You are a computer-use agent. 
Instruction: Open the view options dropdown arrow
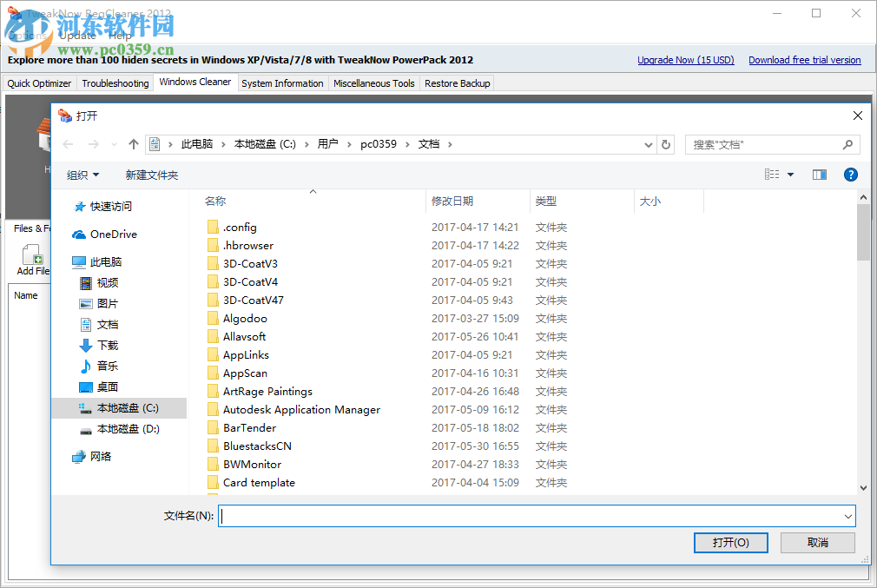[x=790, y=174]
